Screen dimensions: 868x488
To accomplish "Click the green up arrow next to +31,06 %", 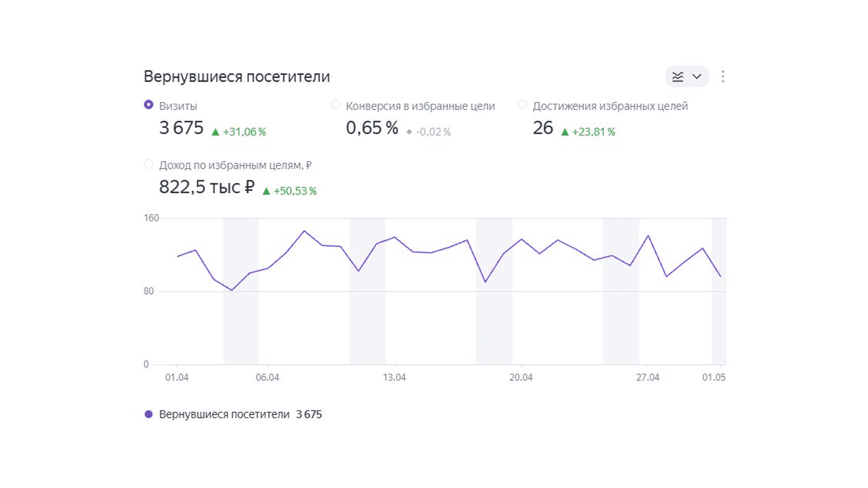I will [215, 132].
